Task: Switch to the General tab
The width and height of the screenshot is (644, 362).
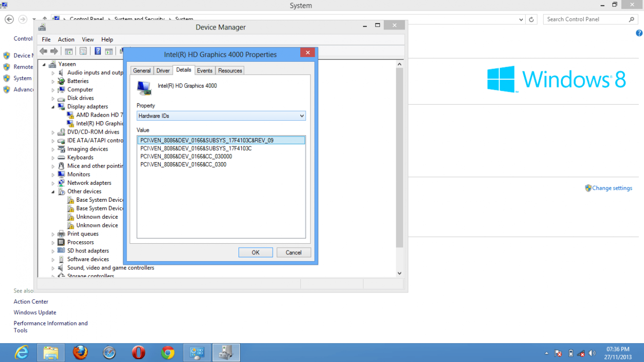Action: pos(142,70)
